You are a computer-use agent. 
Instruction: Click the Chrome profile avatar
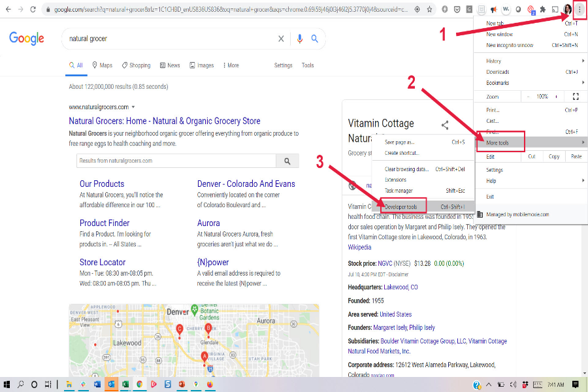pyautogui.click(x=567, y=10)
